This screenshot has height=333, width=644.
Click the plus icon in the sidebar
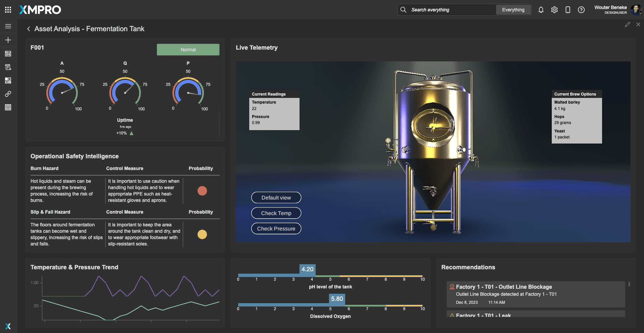[8, 40]
